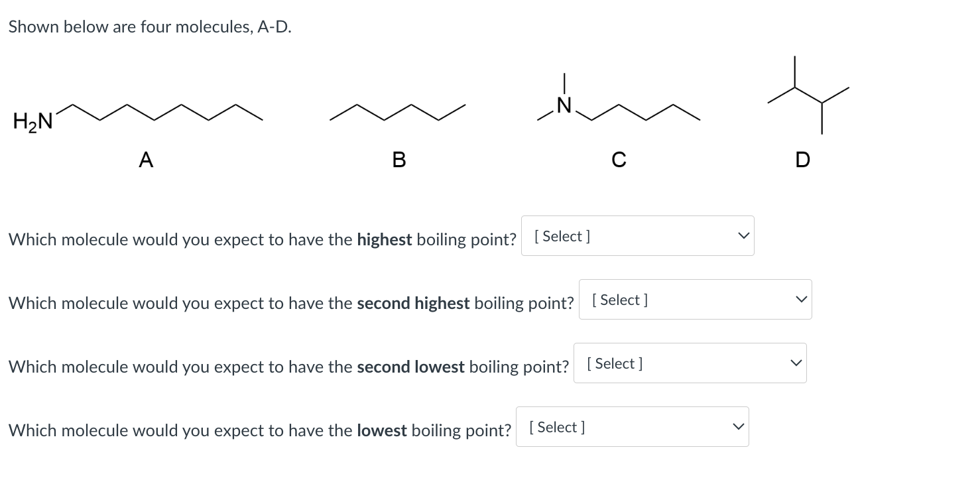
Task: Click the chevron on the last Select menu
Action: [738, 426]
